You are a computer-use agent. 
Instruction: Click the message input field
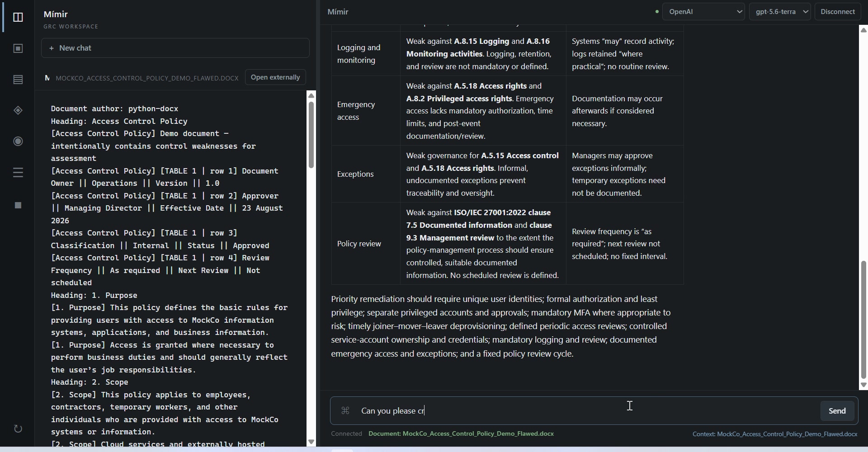coord(588,411)
